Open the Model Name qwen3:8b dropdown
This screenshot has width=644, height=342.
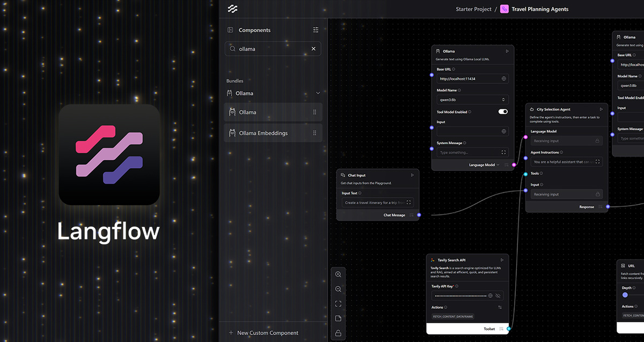tap(472, 100)
